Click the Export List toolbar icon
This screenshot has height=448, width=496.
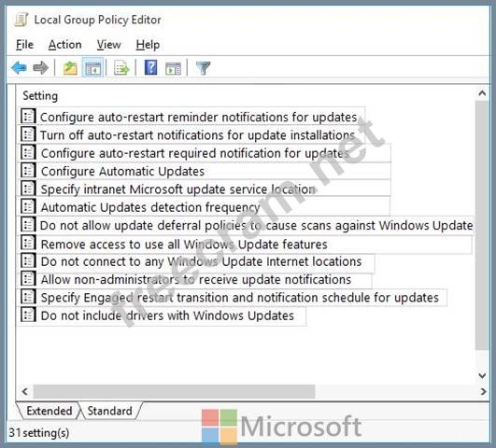pyautogui.click(x=121, y=68)
